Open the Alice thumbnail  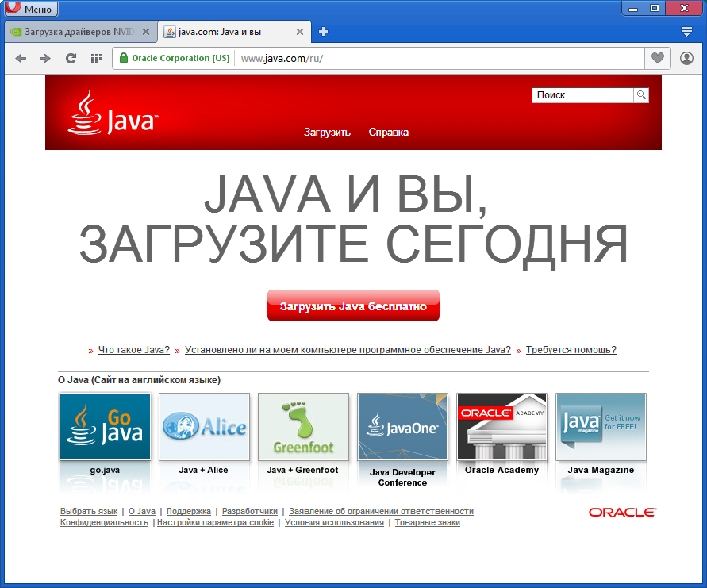[204, 427]
